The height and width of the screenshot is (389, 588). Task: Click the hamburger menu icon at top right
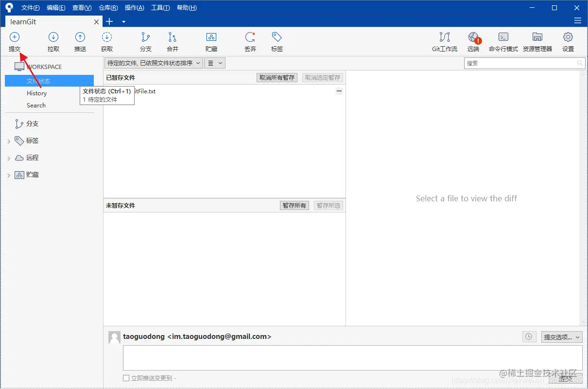(x=578, y=21)
